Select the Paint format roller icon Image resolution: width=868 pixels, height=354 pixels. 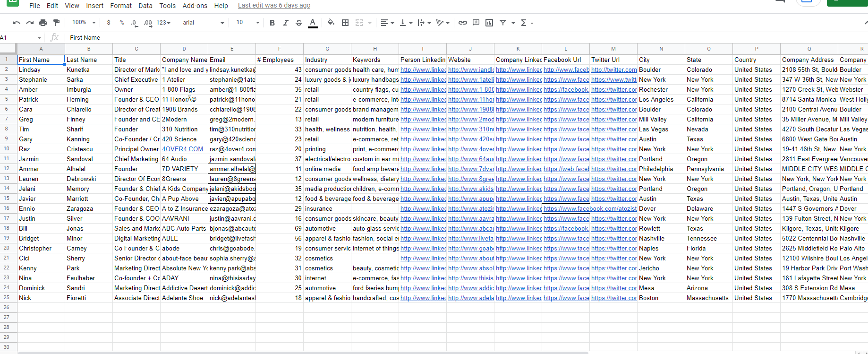pos(56,23)
